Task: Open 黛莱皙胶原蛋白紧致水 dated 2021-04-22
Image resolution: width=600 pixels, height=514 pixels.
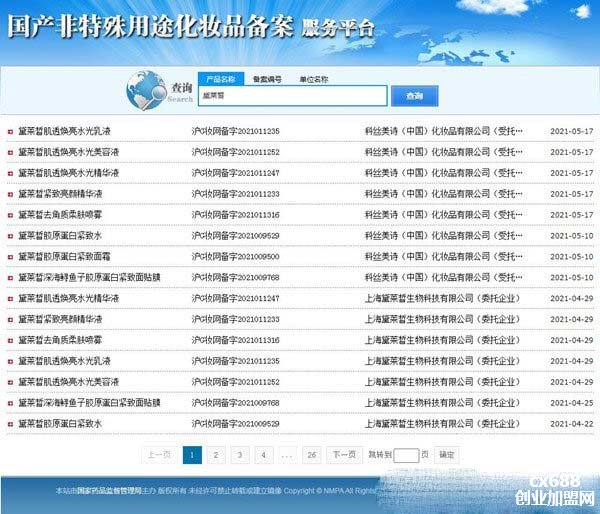Action: [x=60, y=424]
